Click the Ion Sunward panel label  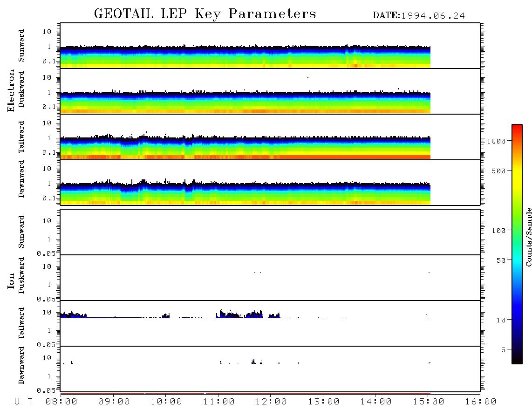click(21, 232)
